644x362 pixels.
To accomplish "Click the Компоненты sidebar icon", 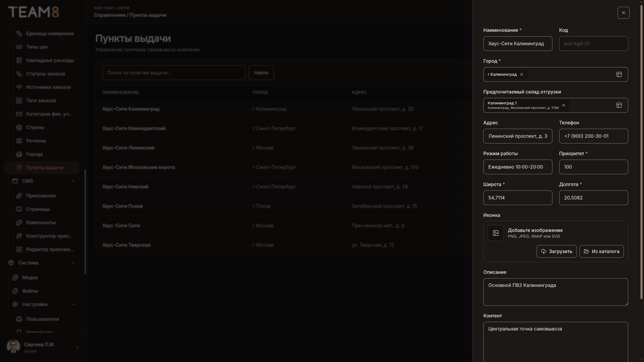I will (19, 223).
